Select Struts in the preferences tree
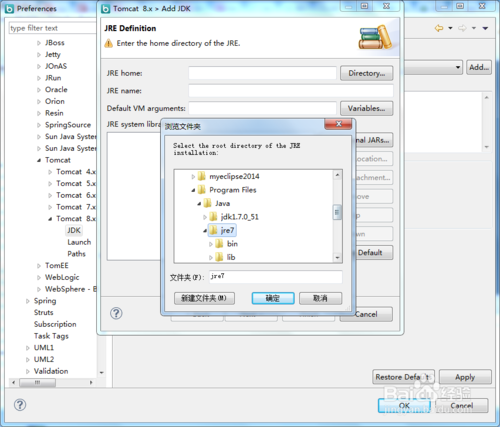This screenshot has width=500, height=427. click(x=43, y=312)
